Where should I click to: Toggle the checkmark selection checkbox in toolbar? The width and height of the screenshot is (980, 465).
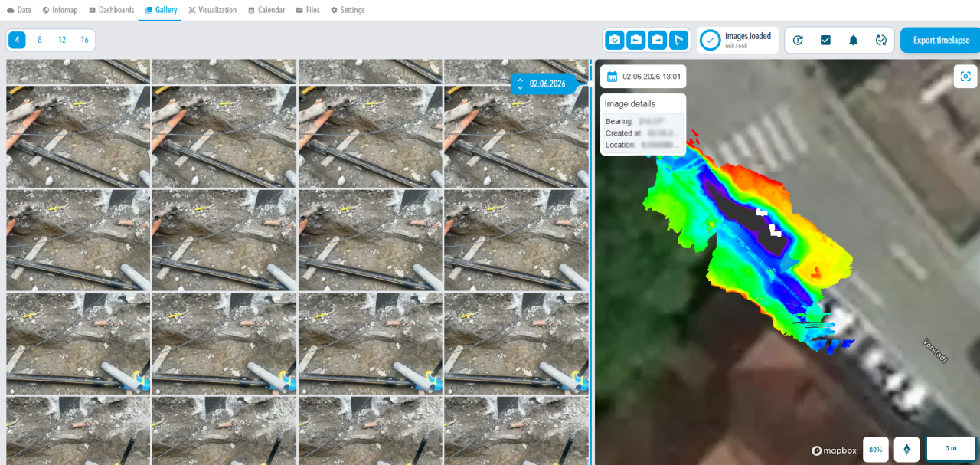[x=825, y=40]
